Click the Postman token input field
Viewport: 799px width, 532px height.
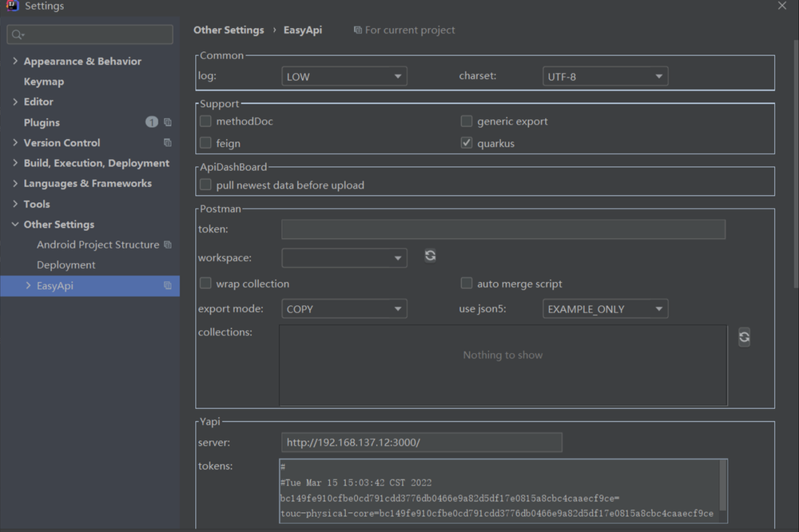pyautogui.click(x=503, y=229)
